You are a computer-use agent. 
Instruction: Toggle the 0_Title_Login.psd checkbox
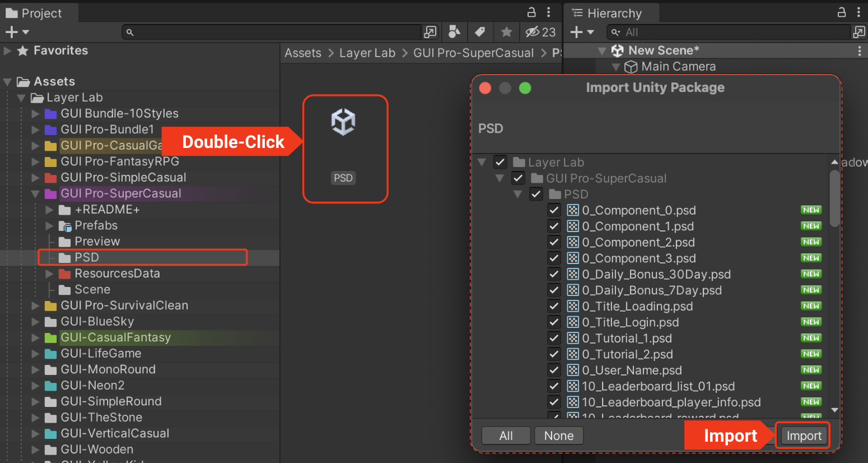click(554, 322)
